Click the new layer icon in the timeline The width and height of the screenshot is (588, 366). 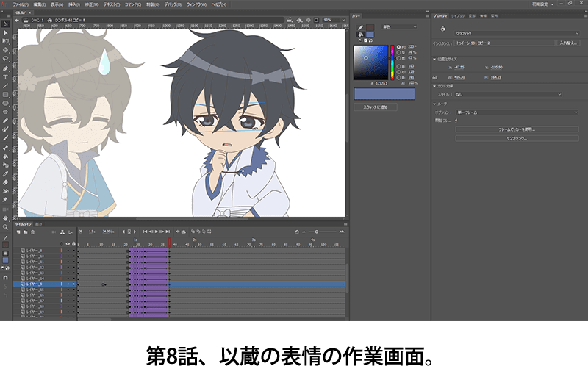point(18,232)
